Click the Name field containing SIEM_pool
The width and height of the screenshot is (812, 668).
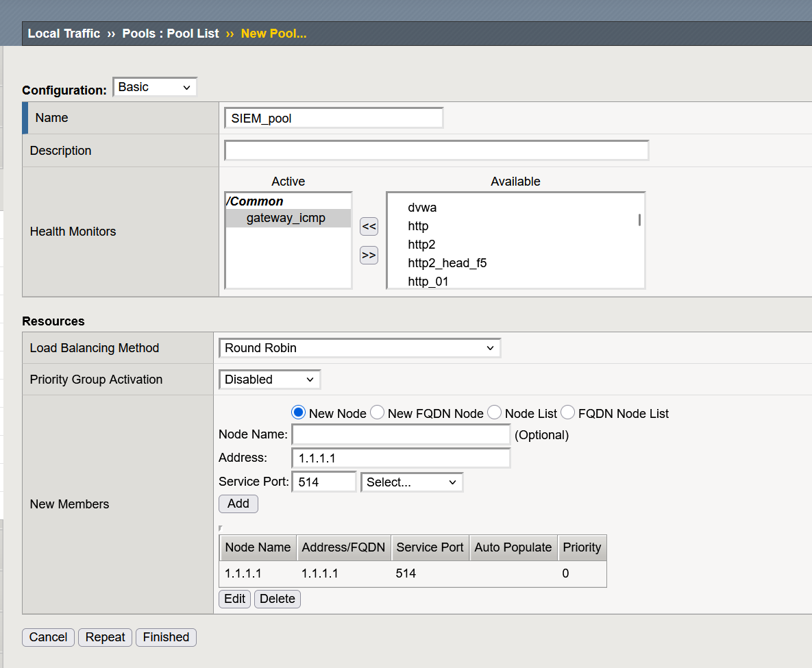coord(334,118)
